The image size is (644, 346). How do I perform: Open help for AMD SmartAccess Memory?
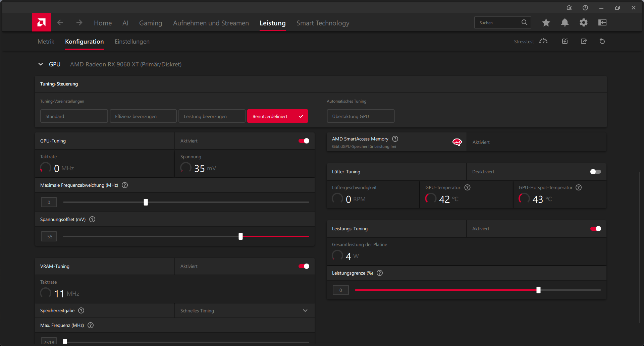point(395,139)
